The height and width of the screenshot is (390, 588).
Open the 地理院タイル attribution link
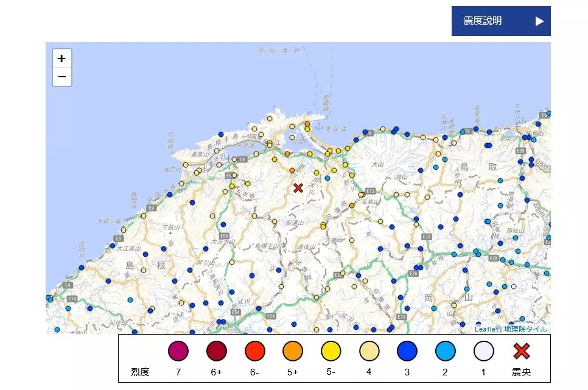coord(525,329)
